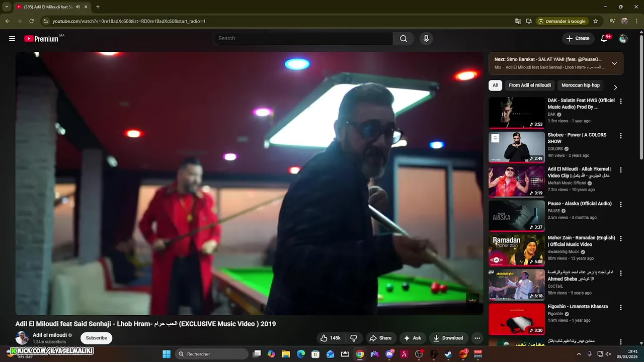Select From Adil el miloudi chip
Screen dimensions: 644x362
[x=530, y=85]
